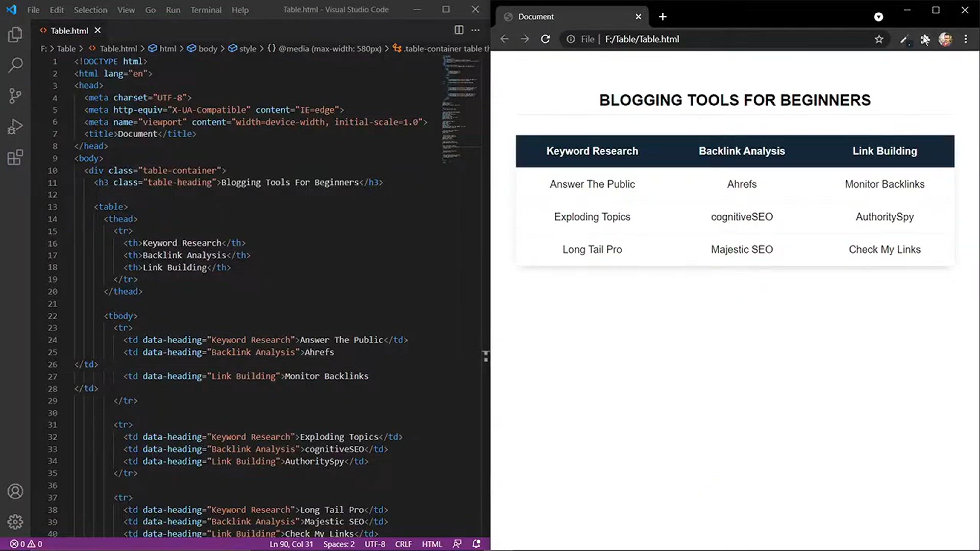Expand the Table folder breadcrumb

66,48
